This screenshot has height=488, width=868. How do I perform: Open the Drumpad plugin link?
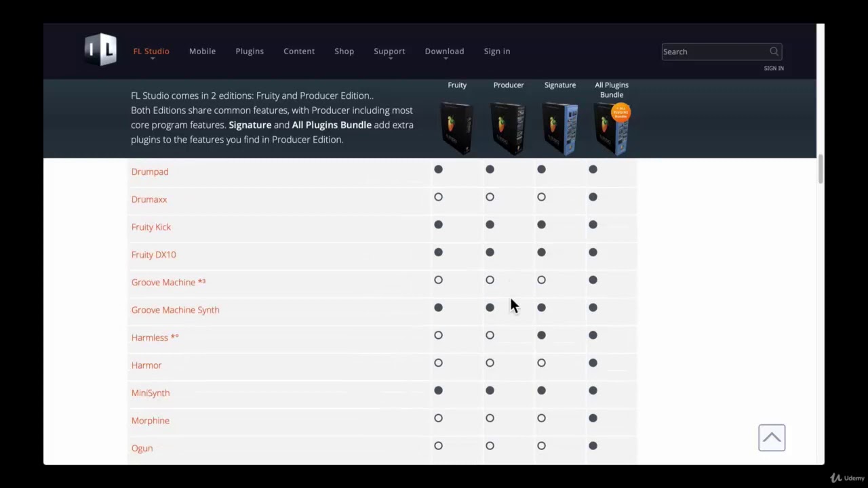[x=150, y=171]
